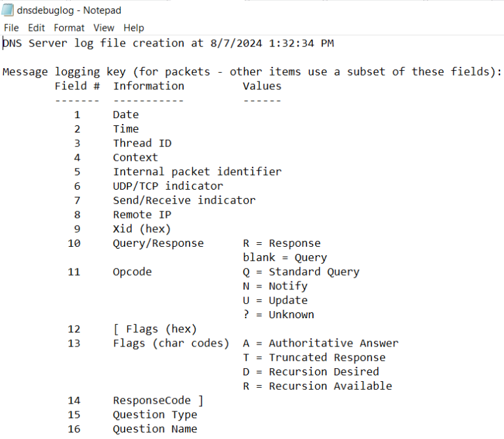Click 'Q = Standard Query' value text

point(301,272)
